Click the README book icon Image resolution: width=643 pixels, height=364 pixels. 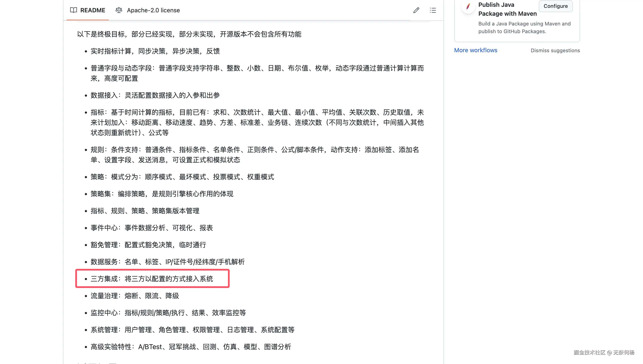[x=73, y=10]
